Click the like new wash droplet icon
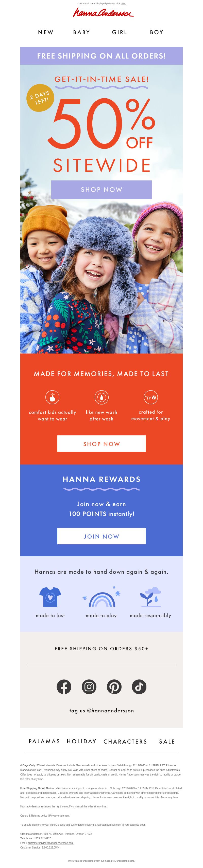The width and height of the screenshot is (203, 868). click(101, 397)
